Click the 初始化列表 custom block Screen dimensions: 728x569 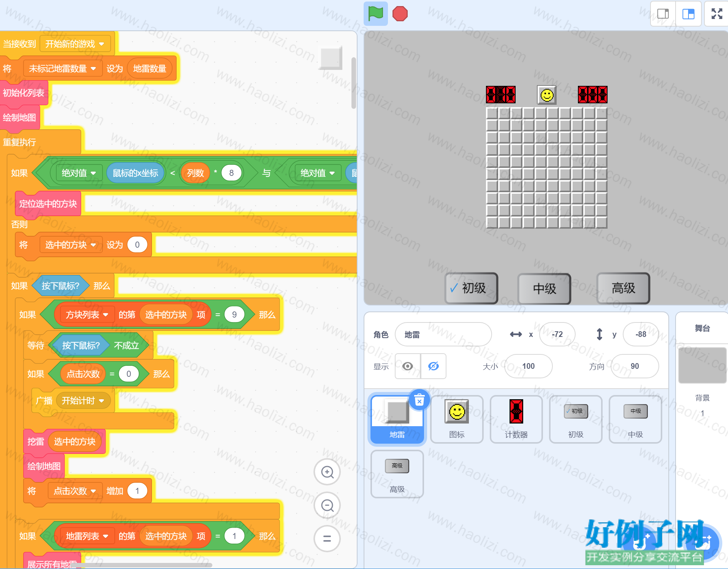tap(24, 93)
